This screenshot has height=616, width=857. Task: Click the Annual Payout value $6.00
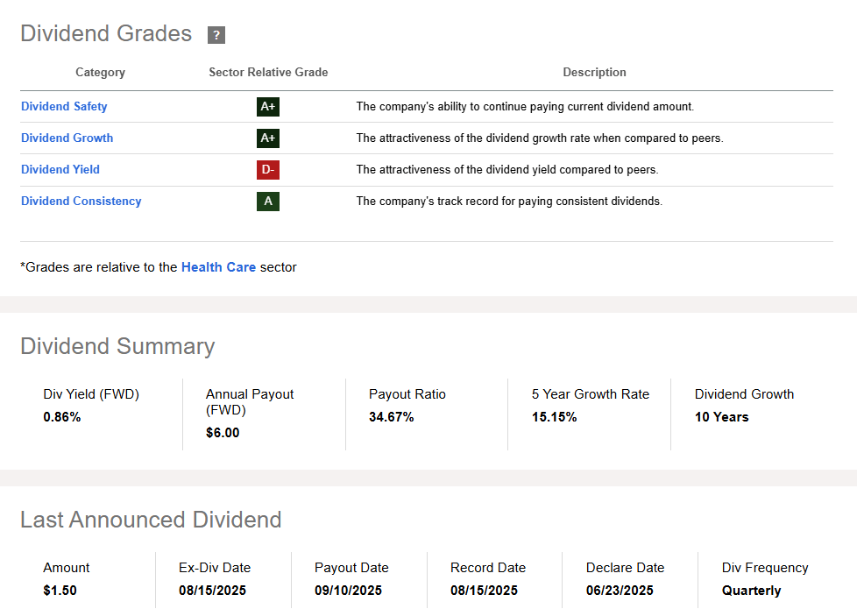tap(223, 433)
